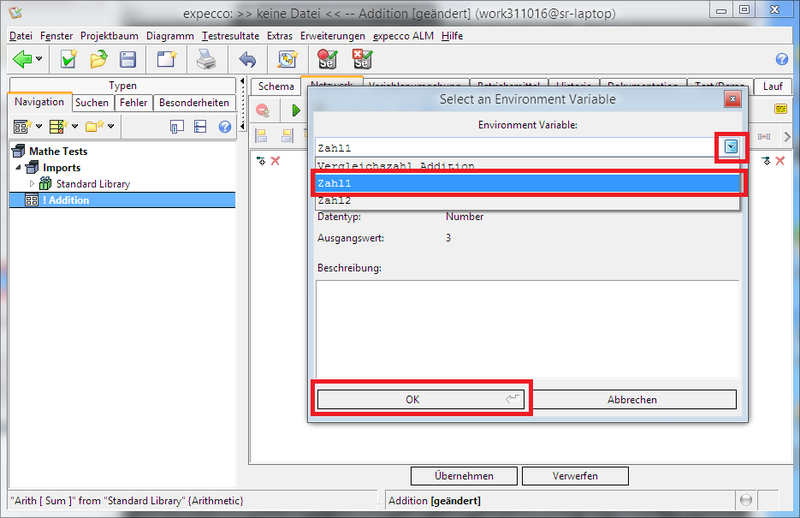Expand the Standard Library tree node
The height and width of the screenshot is (518, 800).
pos(32,184)
